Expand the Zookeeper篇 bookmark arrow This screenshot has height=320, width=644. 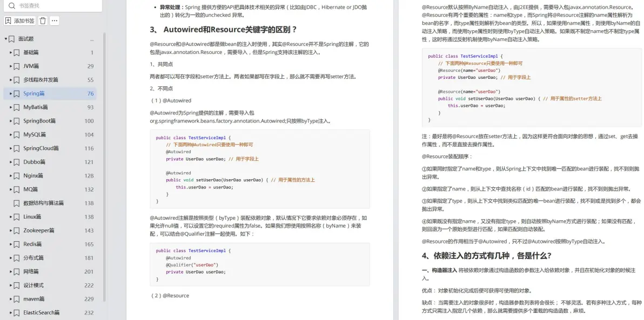click(11, 230)
